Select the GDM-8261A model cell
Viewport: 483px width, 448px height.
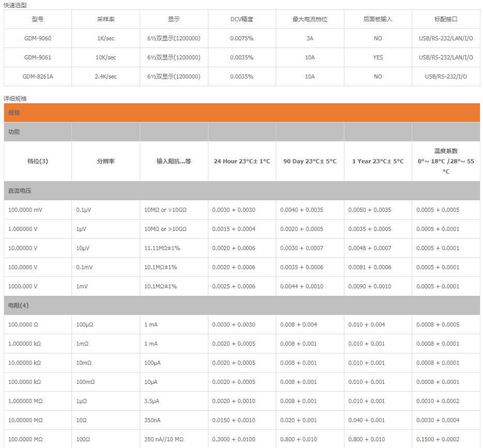38,76
